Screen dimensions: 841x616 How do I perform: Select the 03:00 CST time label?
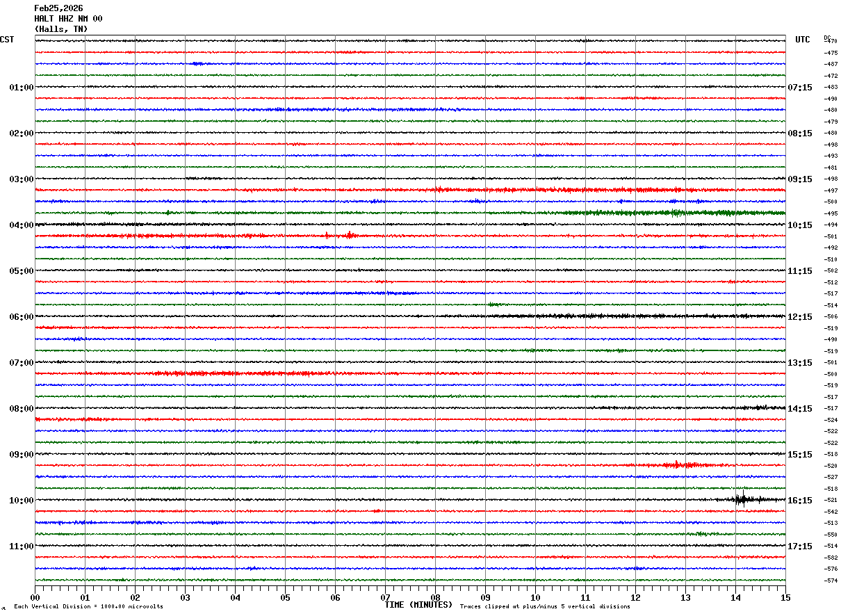[22, 179]
